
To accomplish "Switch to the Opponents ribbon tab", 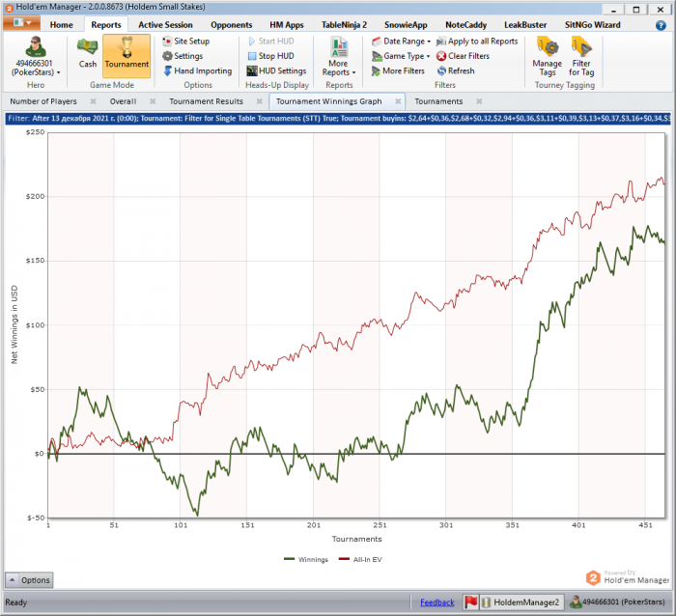I will (232, 24).
